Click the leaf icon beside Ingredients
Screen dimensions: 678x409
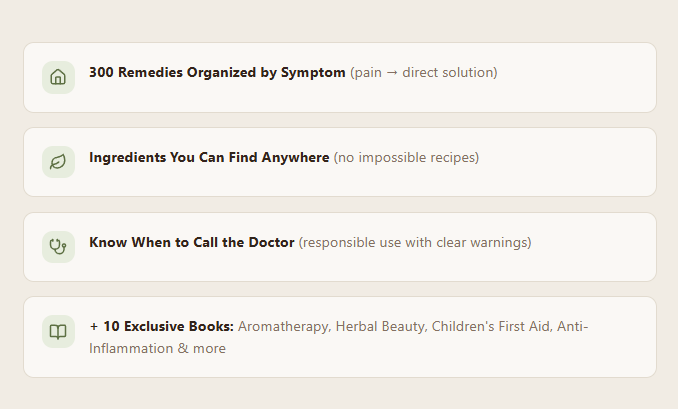point(58,162)
